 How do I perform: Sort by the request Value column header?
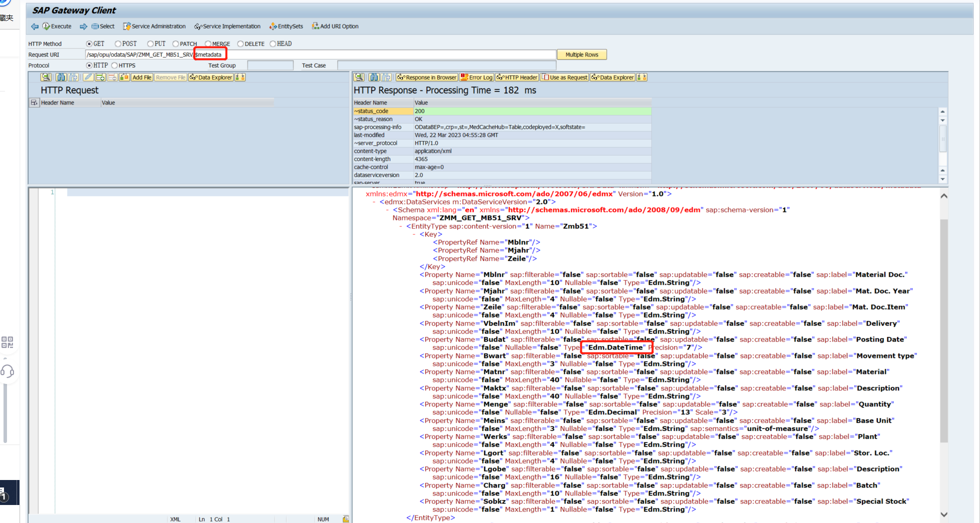(x=187, y=102)
